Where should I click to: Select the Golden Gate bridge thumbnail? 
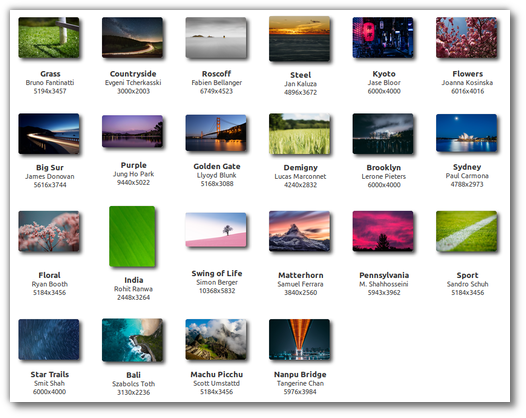(216, 133)
